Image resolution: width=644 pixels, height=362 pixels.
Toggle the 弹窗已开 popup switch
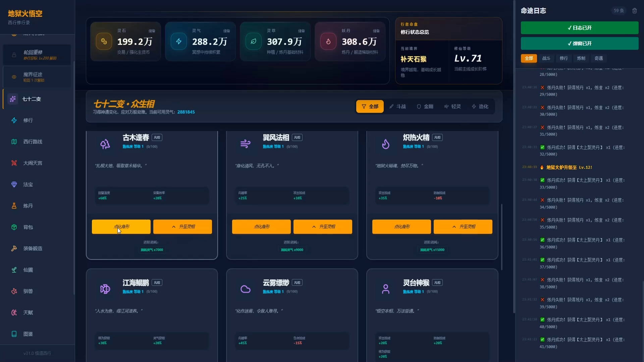click(x=579, y=44)
